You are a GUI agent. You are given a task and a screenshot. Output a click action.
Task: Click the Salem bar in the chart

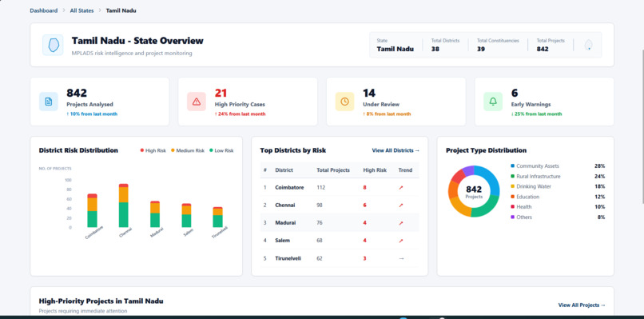pyautogui.click(x=186, y=215)
